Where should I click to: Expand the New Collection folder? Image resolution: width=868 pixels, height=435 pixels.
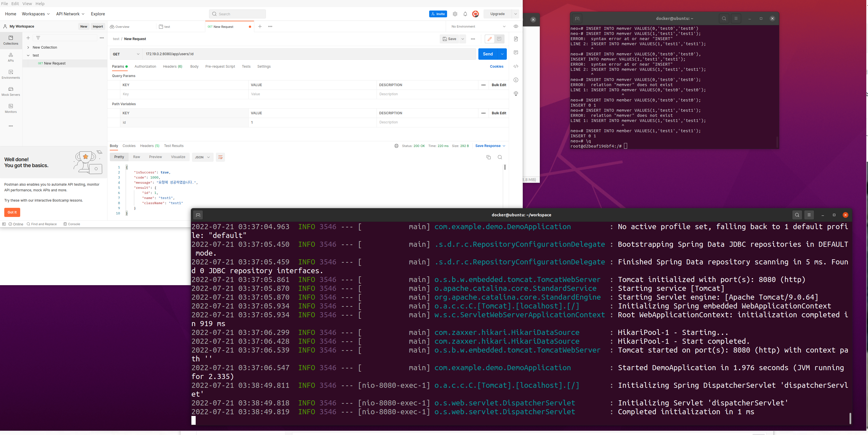[28, 47]
